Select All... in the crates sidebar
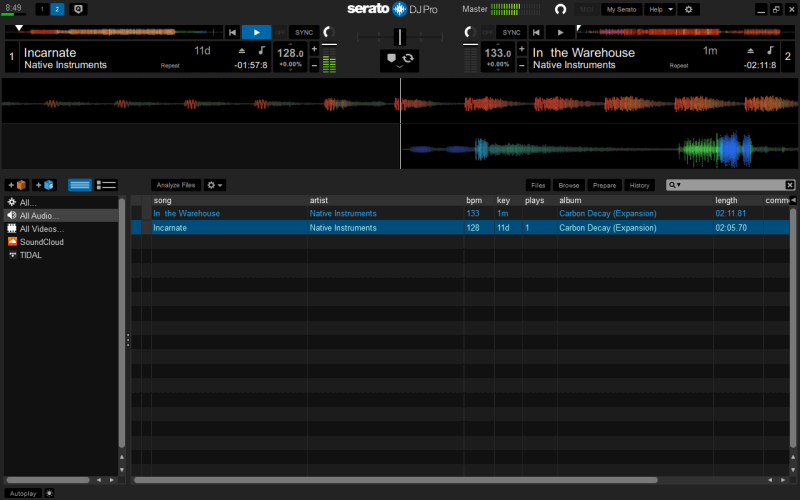 point(61,203)
